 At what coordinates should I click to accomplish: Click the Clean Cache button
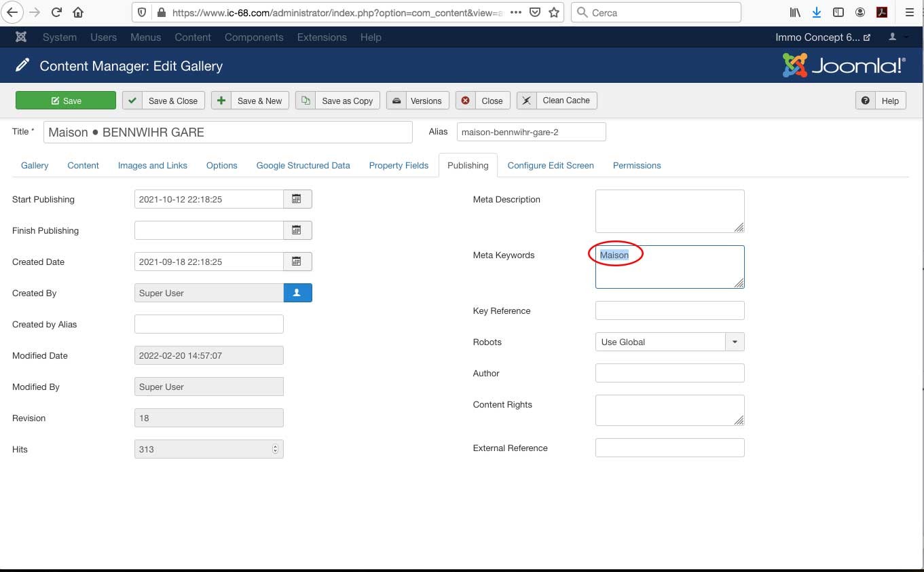coord(557,101)
